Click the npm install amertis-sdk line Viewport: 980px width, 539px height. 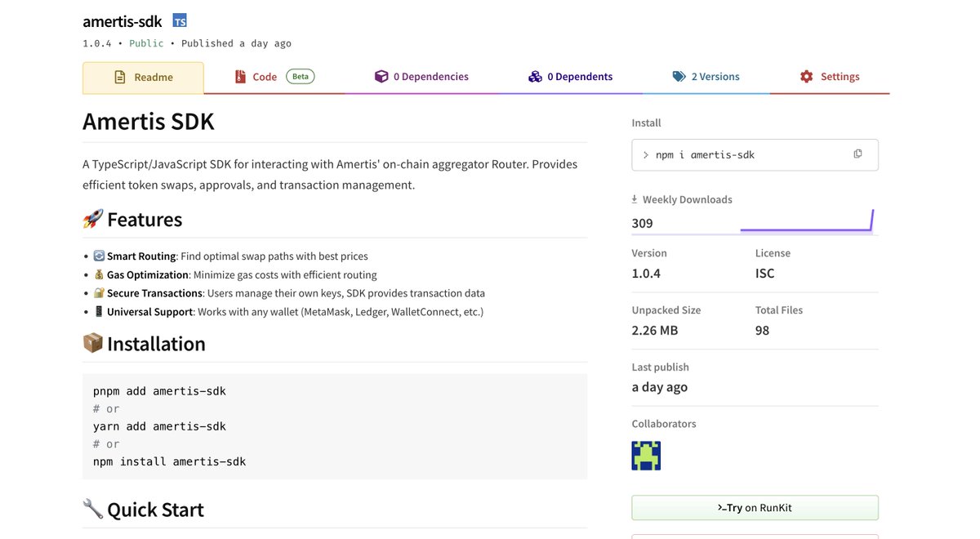tap(169, 462)
